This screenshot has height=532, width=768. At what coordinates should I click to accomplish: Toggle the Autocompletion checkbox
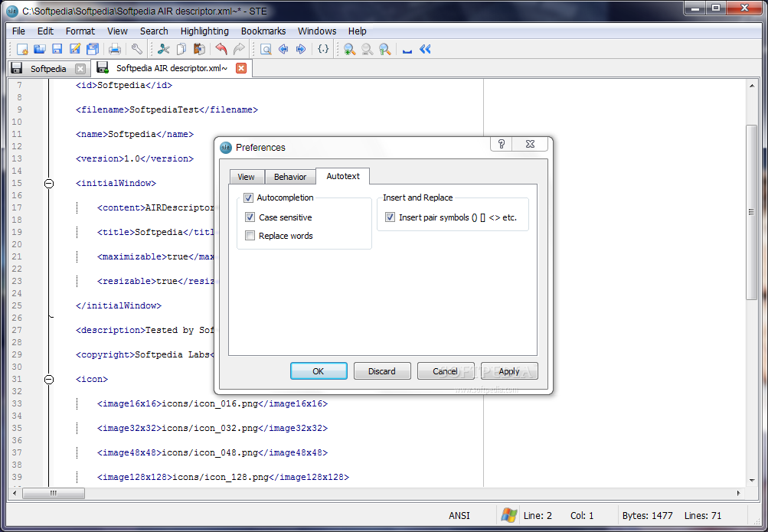248,197
